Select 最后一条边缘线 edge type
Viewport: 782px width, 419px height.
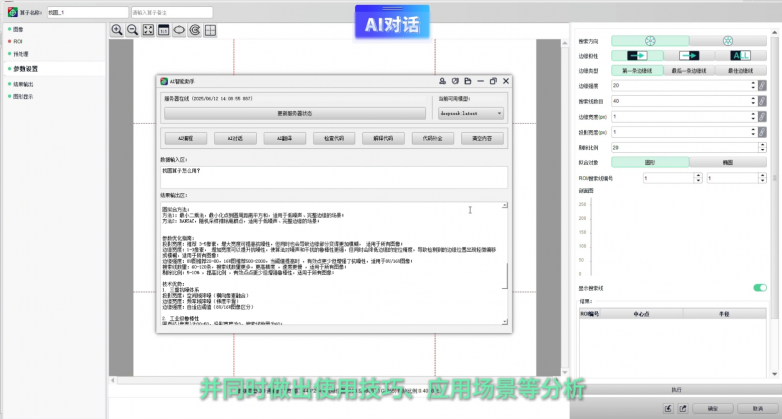coord(689,71)
